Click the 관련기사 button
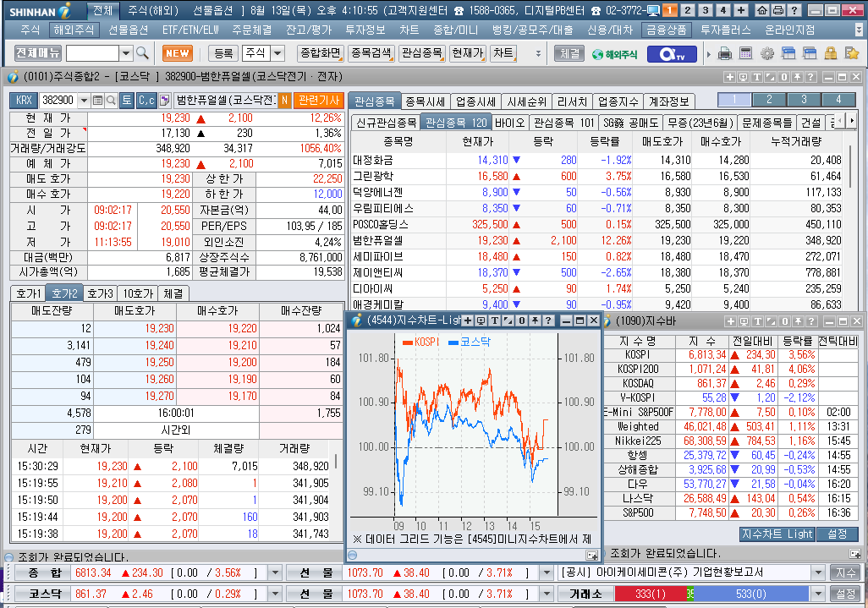868x608 pixels. tap(318, 100)
